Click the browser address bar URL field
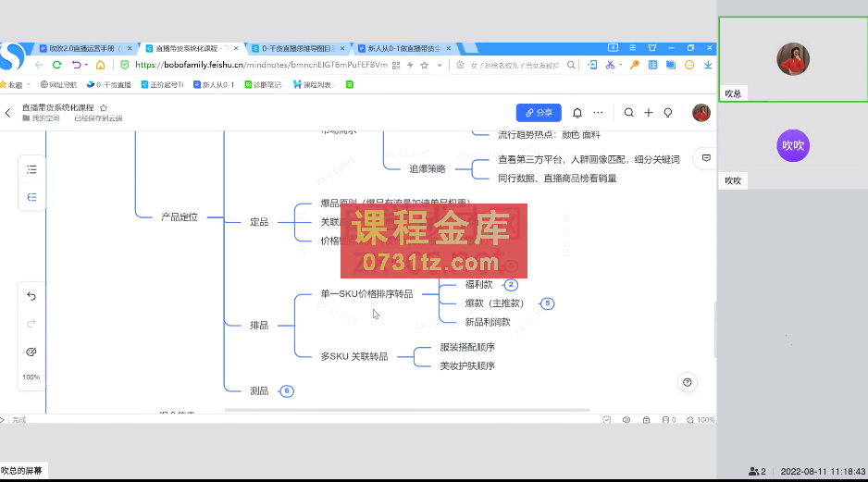 [x=261, y=65]
